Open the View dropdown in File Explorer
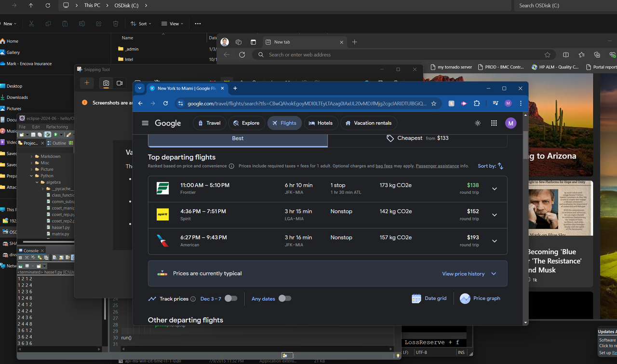Screen dimensions: 617x364 [172, 24]
